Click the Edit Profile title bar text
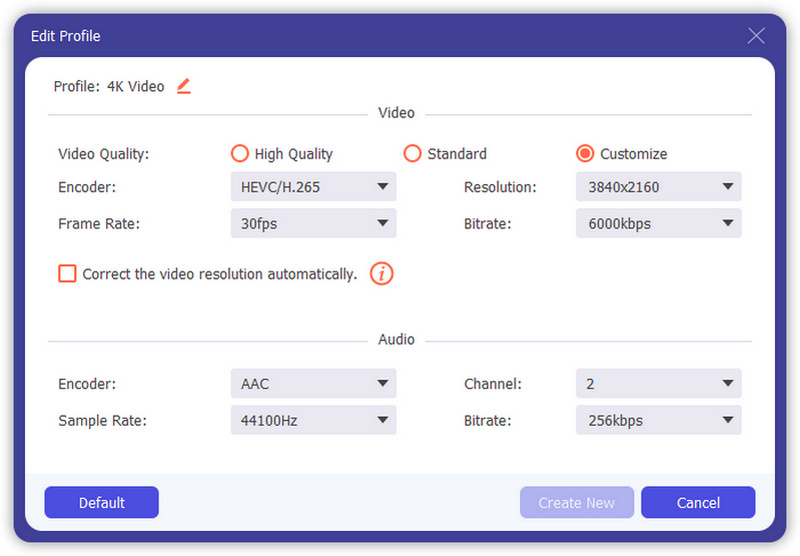The image size is (800, 556). click(66, 36)
